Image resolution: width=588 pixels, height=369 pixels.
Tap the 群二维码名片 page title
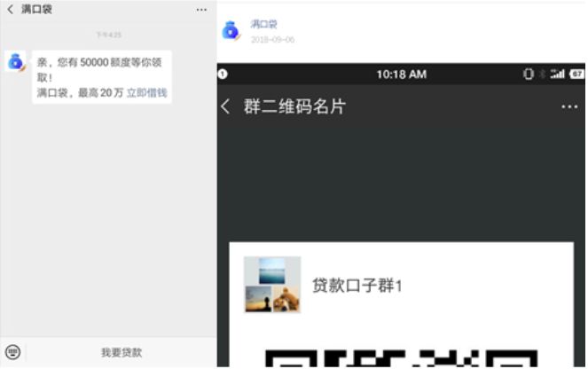click(294, 106)
